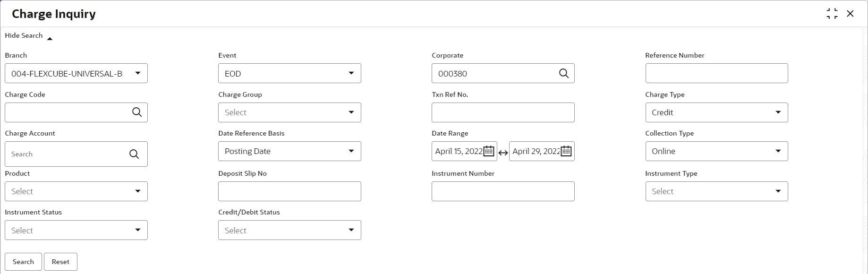868x274 pixels.
Task: Open the Charge Group dropdown
Action: (x=351, y=112)
